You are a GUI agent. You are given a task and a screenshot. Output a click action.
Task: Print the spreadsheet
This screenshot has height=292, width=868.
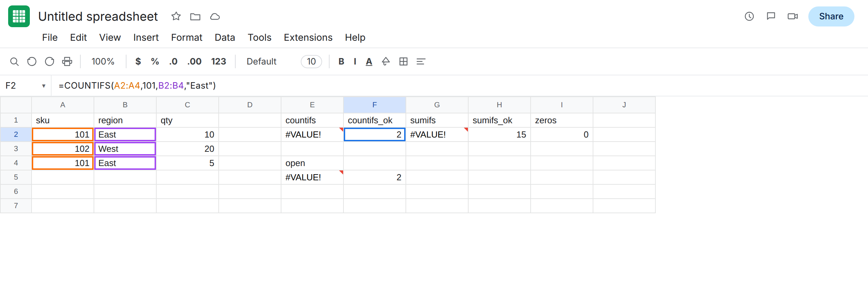(67, 61)
